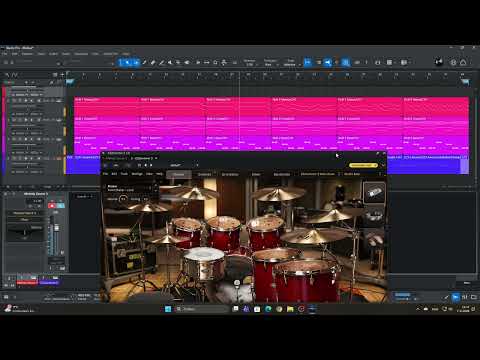Click yellow button in EZdrummer plugin header
The width and height of the screenshot is (480, 360).
click(x=363, y=165)
